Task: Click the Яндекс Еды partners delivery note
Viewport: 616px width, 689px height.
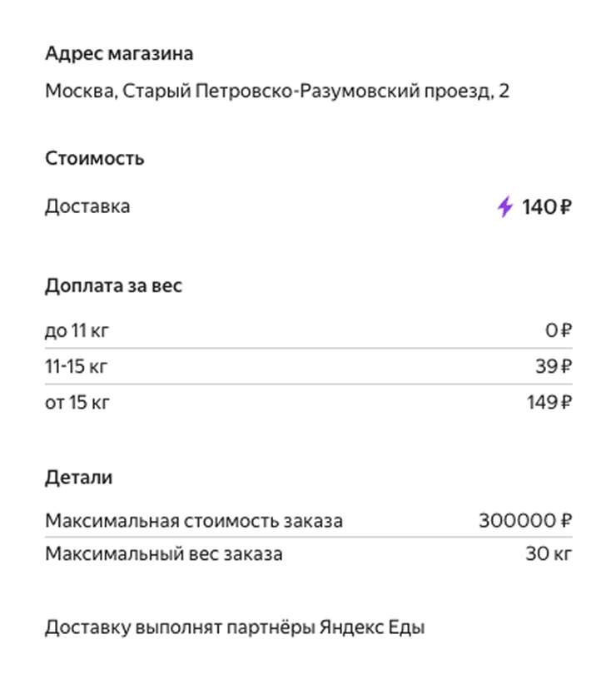Action: (235, 627)
